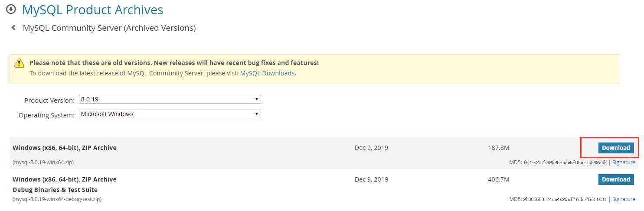Click the MD5 checksum starting with 9b885558
The image size is (644, 211).
point(565,199)
